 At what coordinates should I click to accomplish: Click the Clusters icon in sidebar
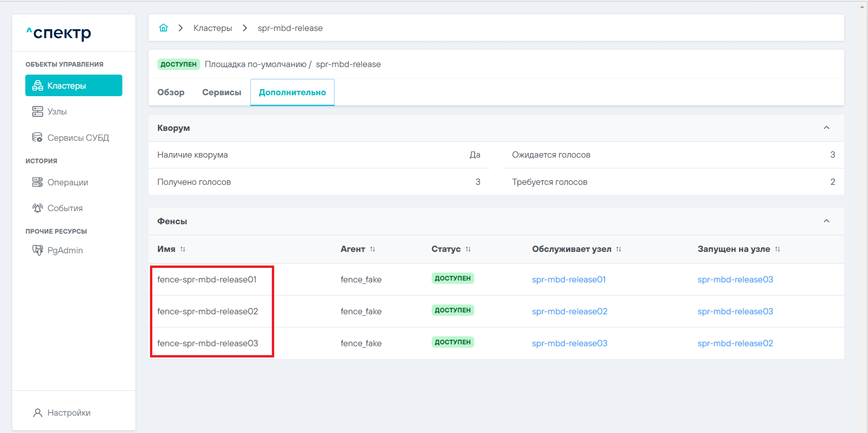pos(37,85)
